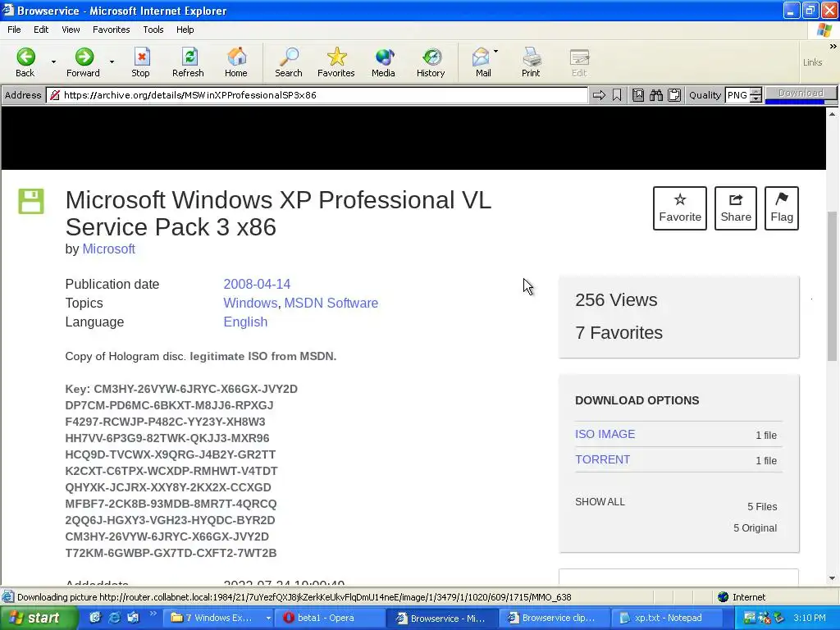
Task: Open the Favorites menu
Action: (112, 30)
